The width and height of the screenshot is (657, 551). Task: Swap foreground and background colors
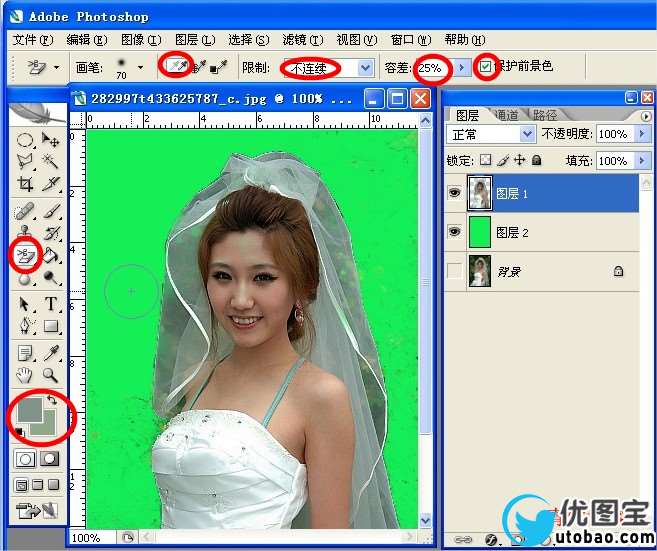tap(52, 400)
